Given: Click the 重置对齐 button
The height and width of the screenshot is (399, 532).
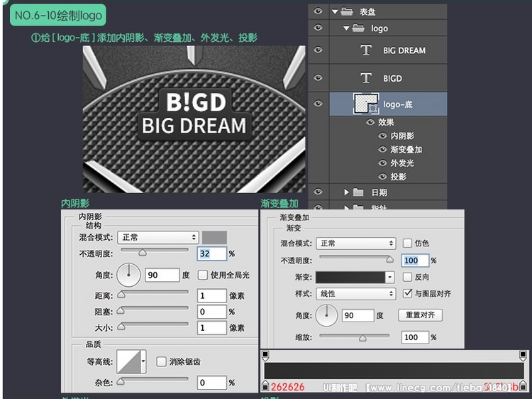Looking at the screenshot, I should (x=420, y=315).
